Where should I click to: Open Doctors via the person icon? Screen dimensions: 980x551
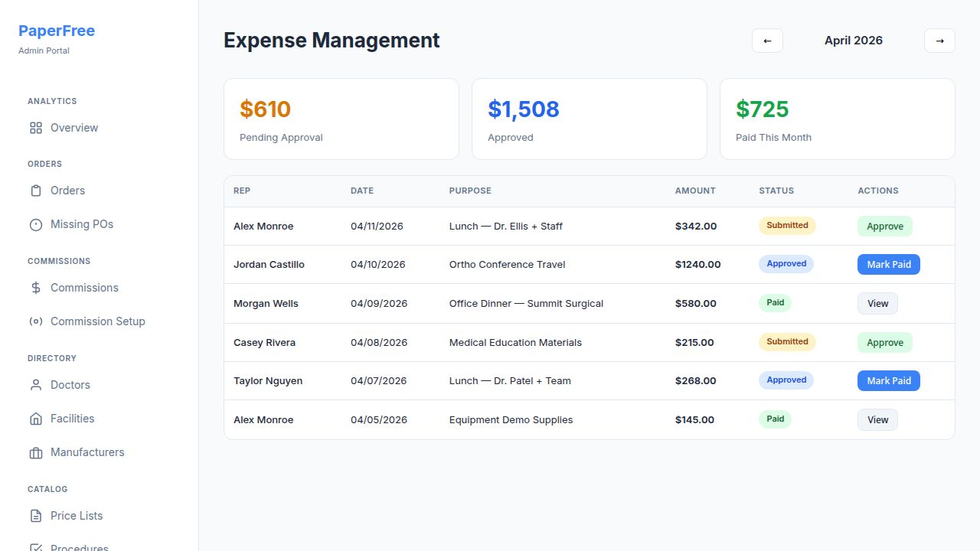(x=36, y=385)
